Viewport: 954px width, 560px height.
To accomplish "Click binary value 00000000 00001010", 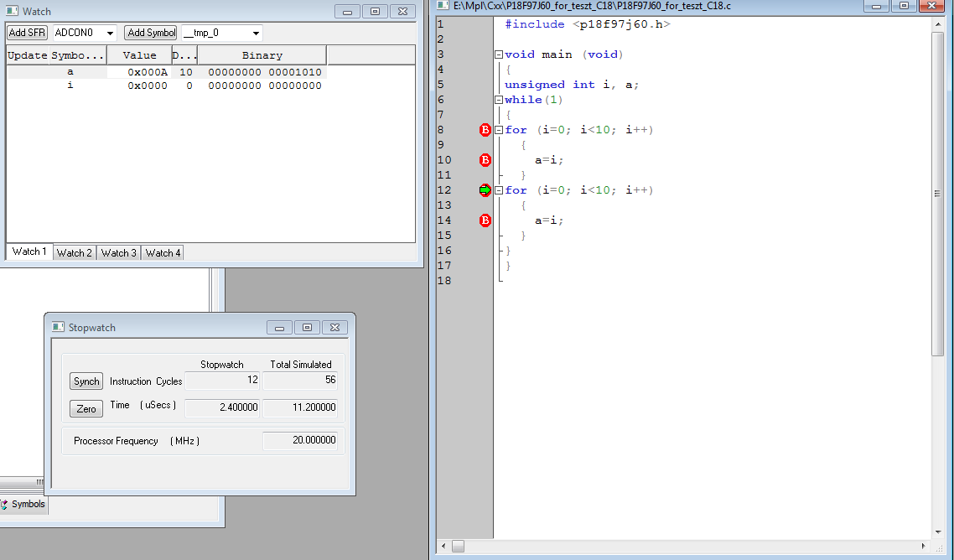I will coord(265,72).
